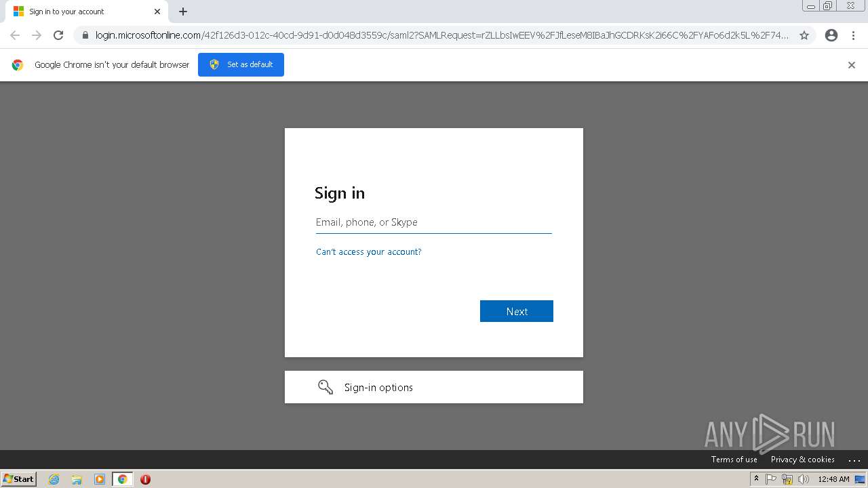
Task: Click the Email, phone, or Skype field
Action: (x=434, y=222)
